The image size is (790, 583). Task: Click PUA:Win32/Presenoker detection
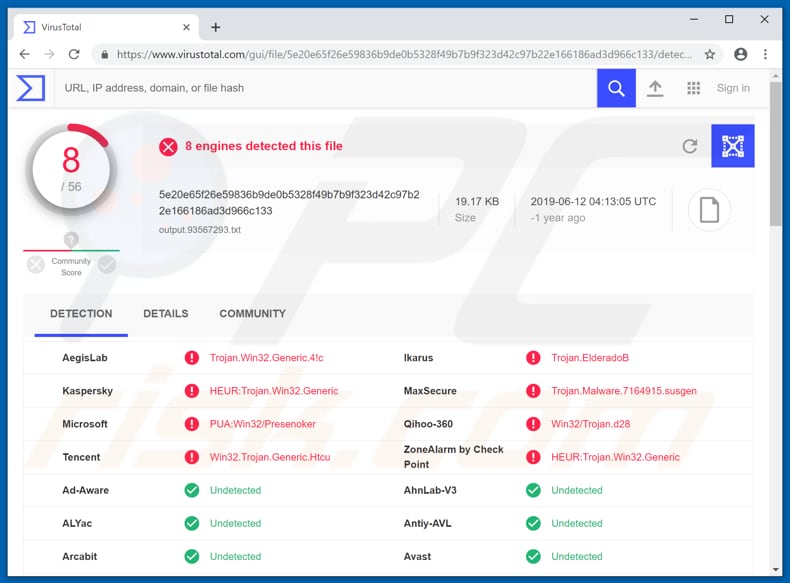coord(262,424)
